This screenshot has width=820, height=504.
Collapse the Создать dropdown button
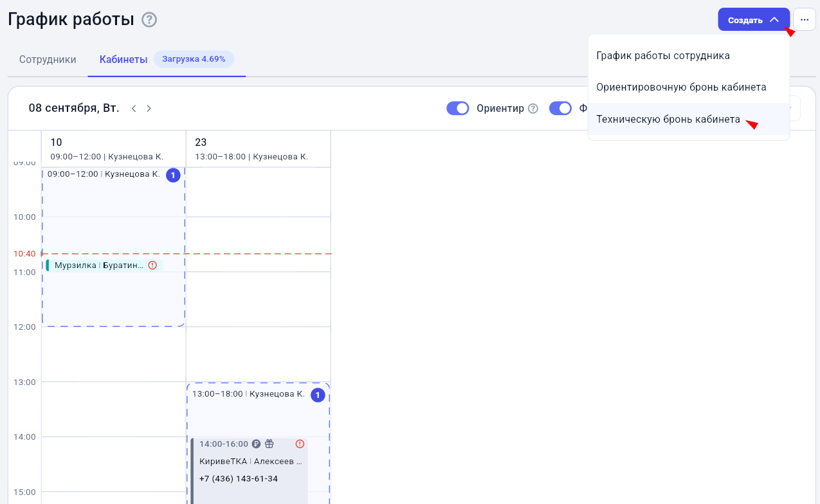[x=754, y=20]
